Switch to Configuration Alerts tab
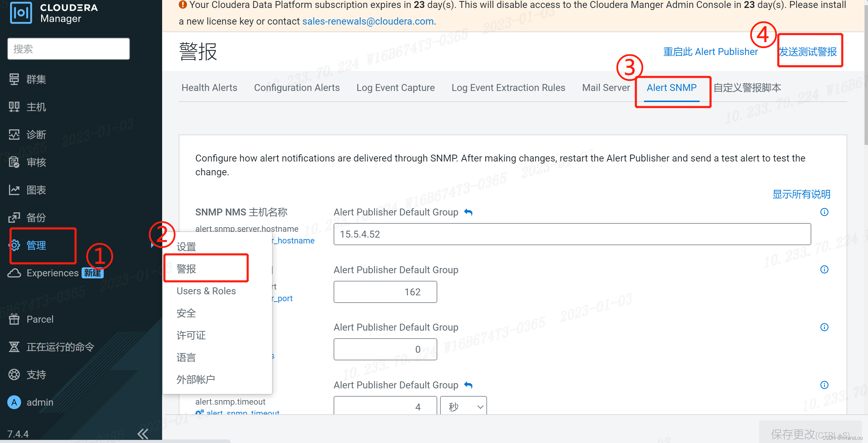The height and width of the screenshot is (443, 868). pos(297,88)
